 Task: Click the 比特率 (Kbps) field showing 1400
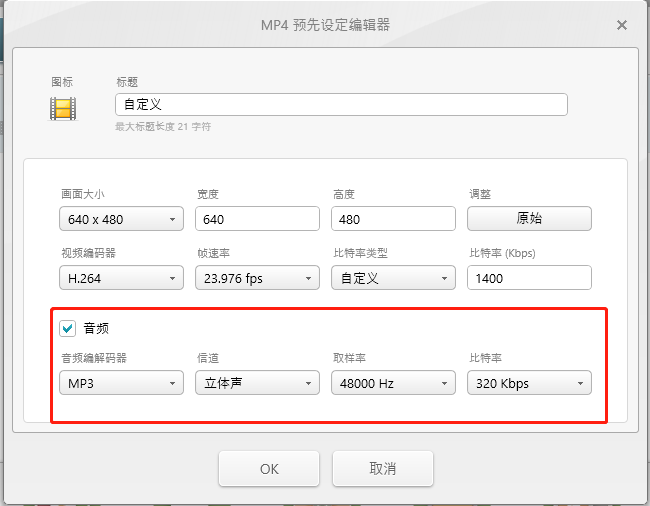point(529,278)
